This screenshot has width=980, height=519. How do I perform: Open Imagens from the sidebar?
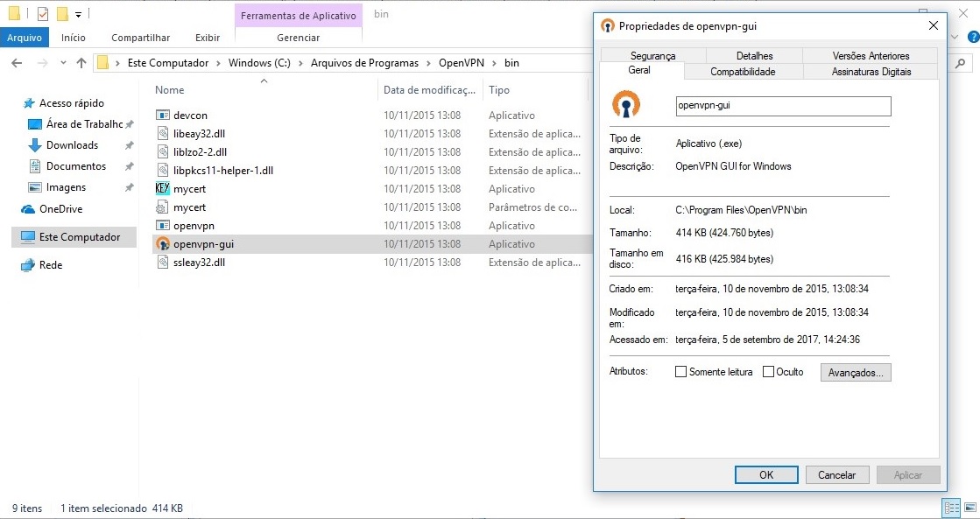[x=66, y=187]
